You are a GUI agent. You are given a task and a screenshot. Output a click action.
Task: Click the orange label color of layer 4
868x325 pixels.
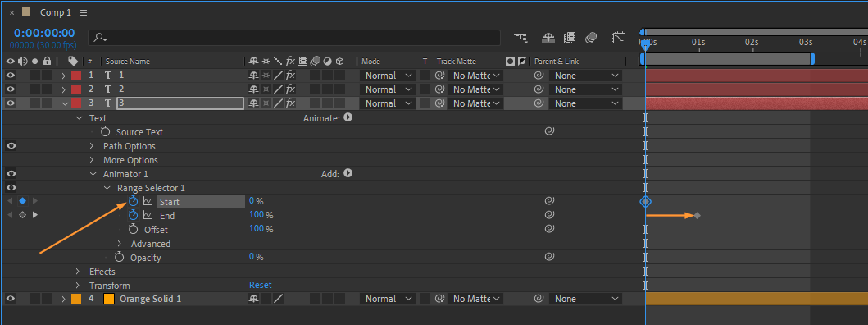point(76,299)
